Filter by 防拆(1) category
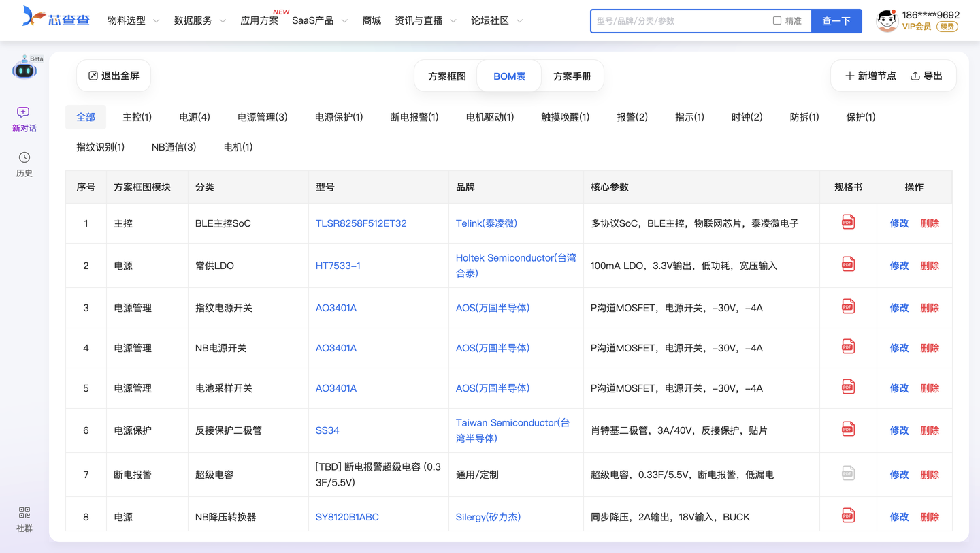Viewport: 980px width, 553px height. (x=804, y=117)
